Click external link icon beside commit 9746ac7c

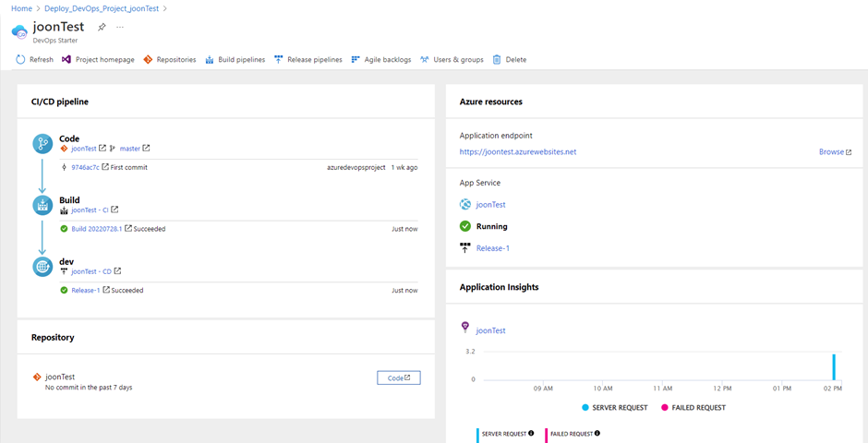coord(105,167)
